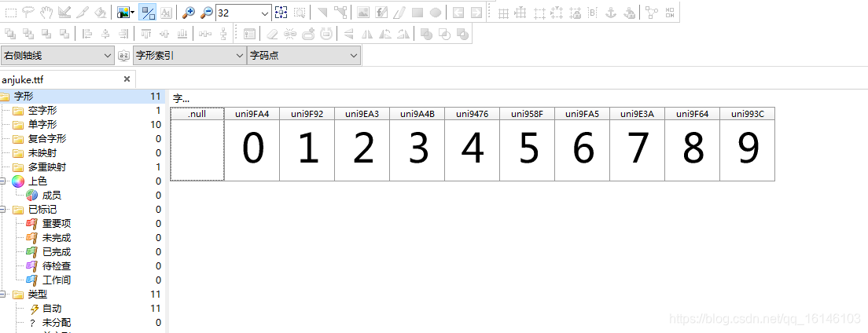Screen dimensions: 868x333
Task: Activate the hand pan tool
Action: click(46, 12)
